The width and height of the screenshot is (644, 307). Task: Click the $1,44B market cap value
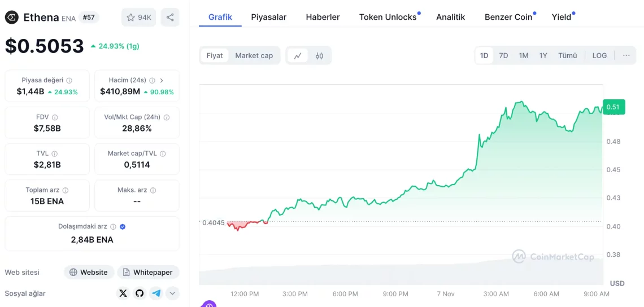(31, 92)
